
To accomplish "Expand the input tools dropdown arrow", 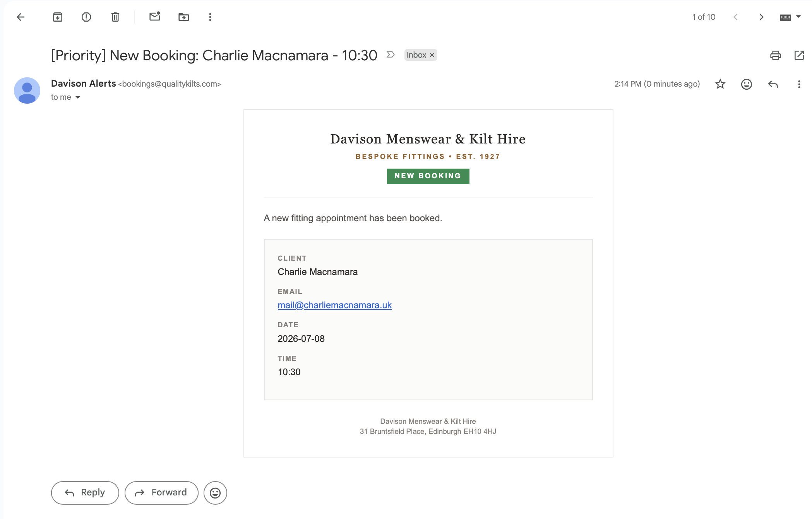I will 798,17.
